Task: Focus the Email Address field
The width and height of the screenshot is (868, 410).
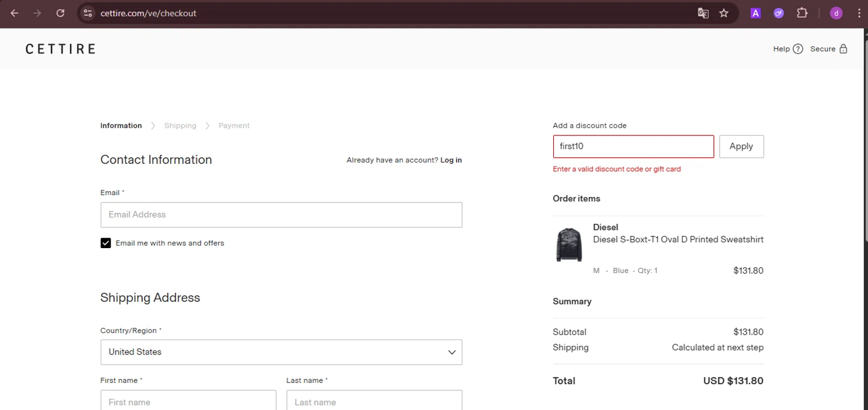Action: [281, 215]
